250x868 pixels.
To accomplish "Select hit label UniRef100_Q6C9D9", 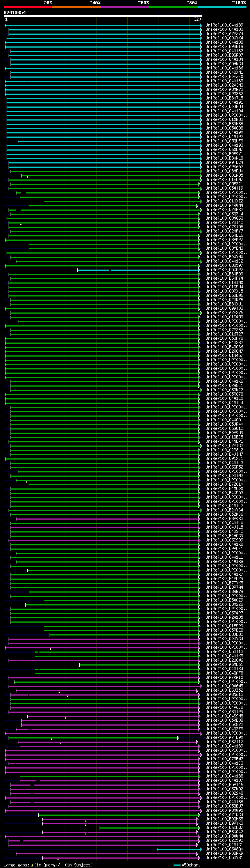I will point(224,540).
